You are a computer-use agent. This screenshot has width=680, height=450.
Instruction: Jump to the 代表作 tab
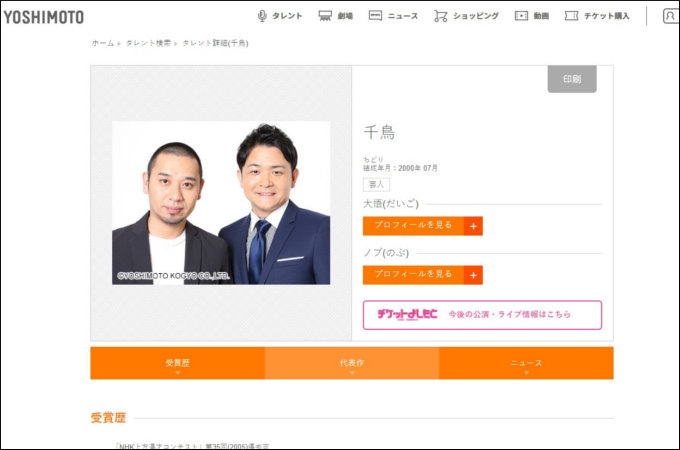[x=352, y=363]
